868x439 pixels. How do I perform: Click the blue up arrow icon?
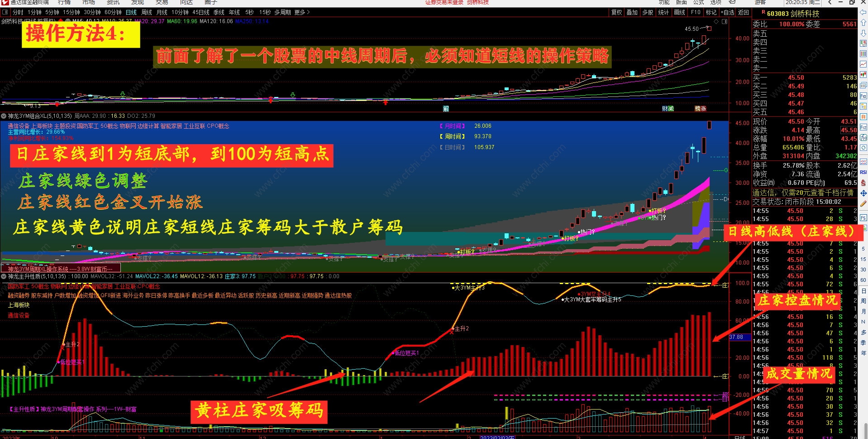(863, 23)
